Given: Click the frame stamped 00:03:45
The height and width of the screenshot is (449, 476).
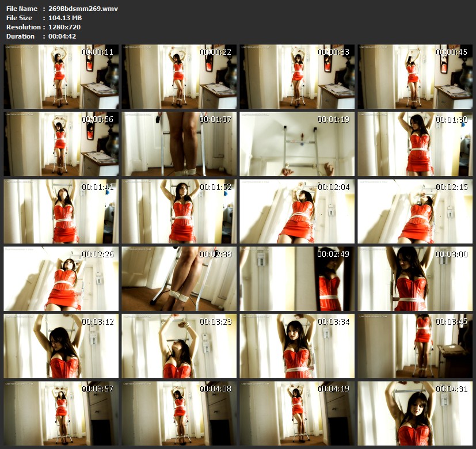Looking at the screenshot, I should click(x=415, y=346).
